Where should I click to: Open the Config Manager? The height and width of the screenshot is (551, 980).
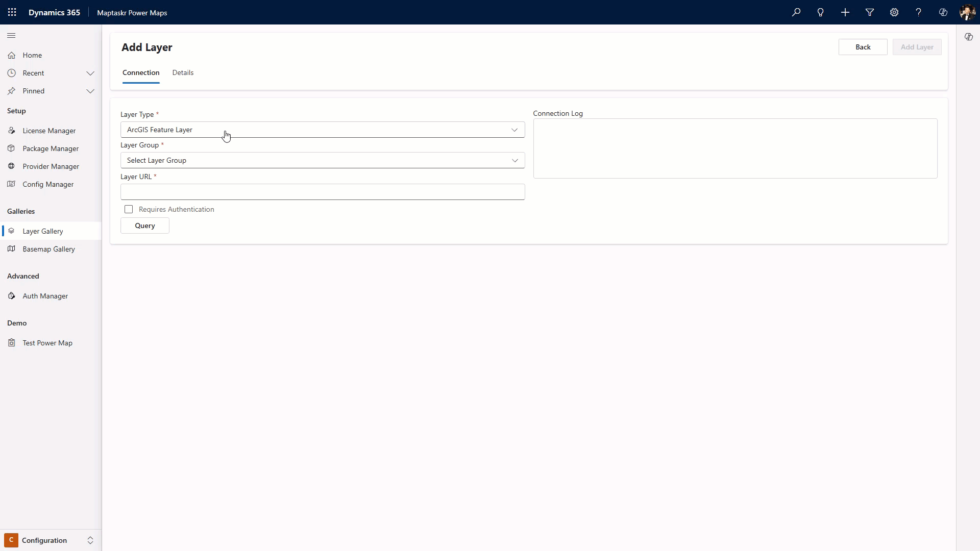47,184
